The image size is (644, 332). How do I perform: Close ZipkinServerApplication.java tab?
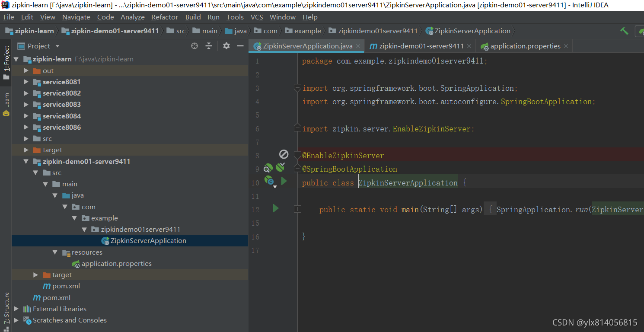pyautogui.click(x=358, y=46)
